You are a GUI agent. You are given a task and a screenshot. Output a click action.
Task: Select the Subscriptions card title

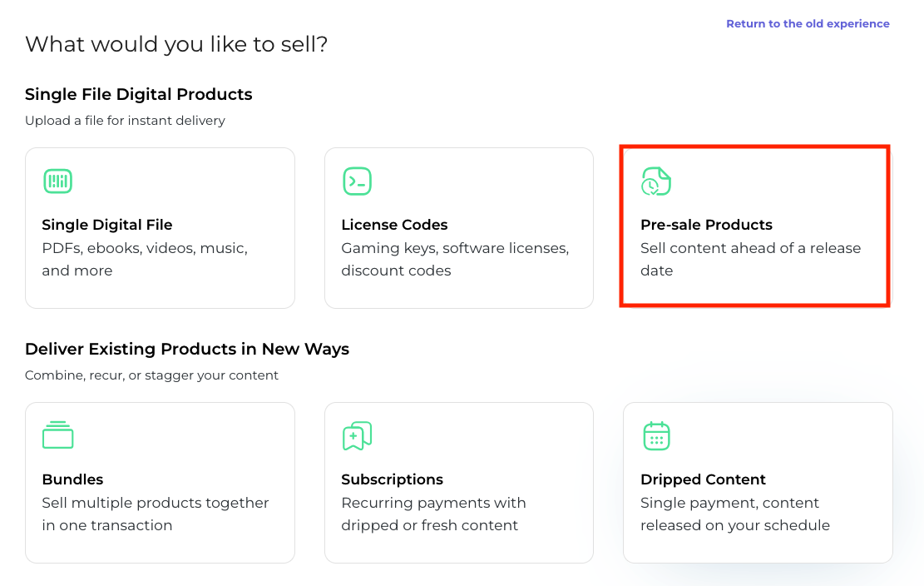[392, 479]
